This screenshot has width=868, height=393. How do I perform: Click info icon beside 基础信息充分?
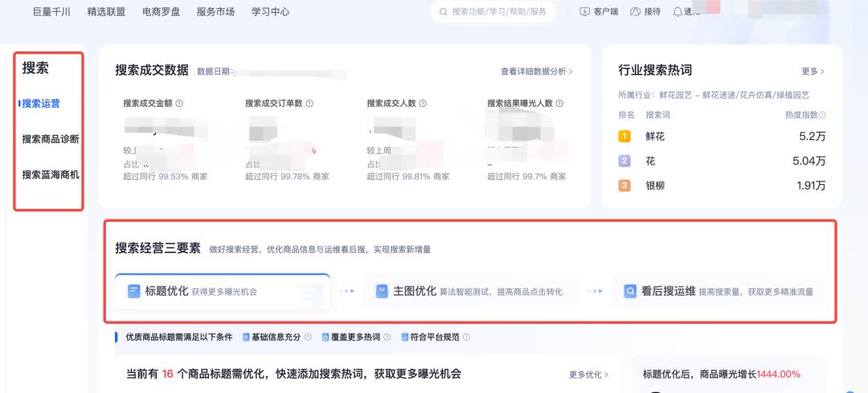(x=308, y=337)
